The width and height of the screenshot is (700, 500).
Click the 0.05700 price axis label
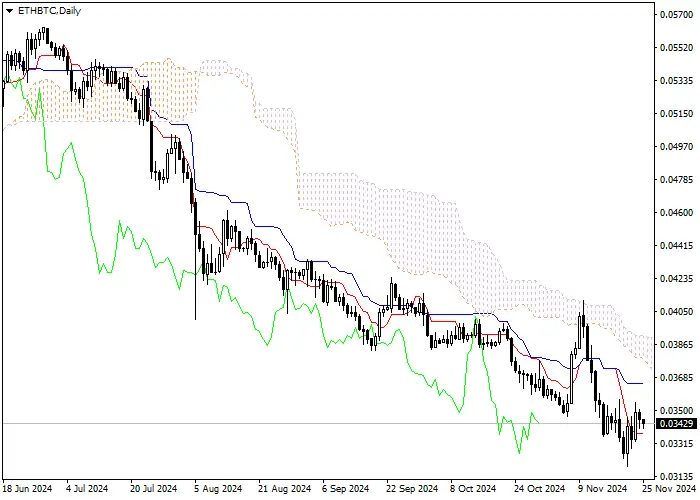(677, 15)
